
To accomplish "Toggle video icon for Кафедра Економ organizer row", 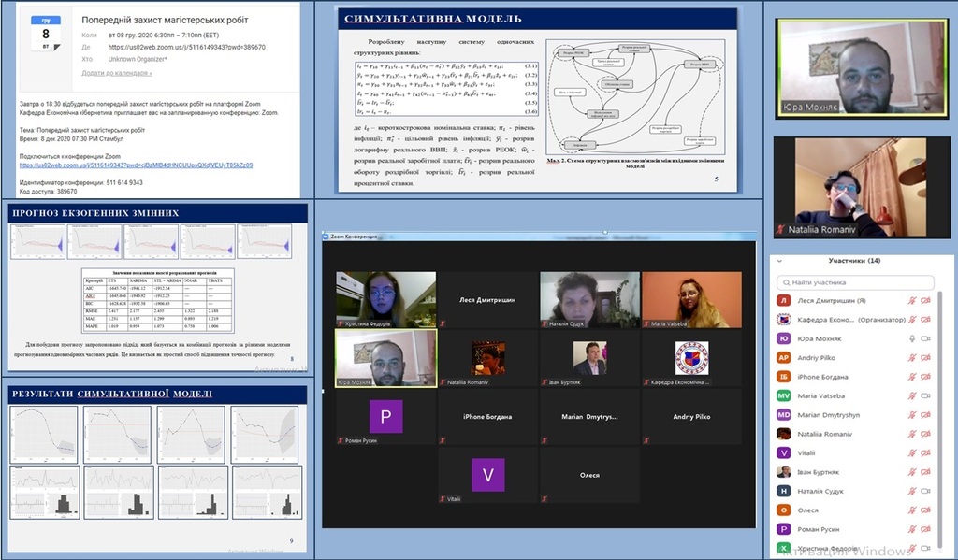I will [925, 320].
